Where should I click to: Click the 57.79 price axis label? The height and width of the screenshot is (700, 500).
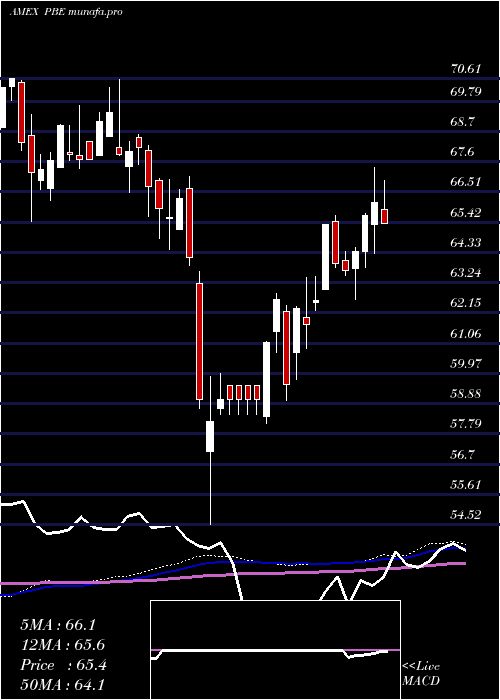click(x=467, y=424)
